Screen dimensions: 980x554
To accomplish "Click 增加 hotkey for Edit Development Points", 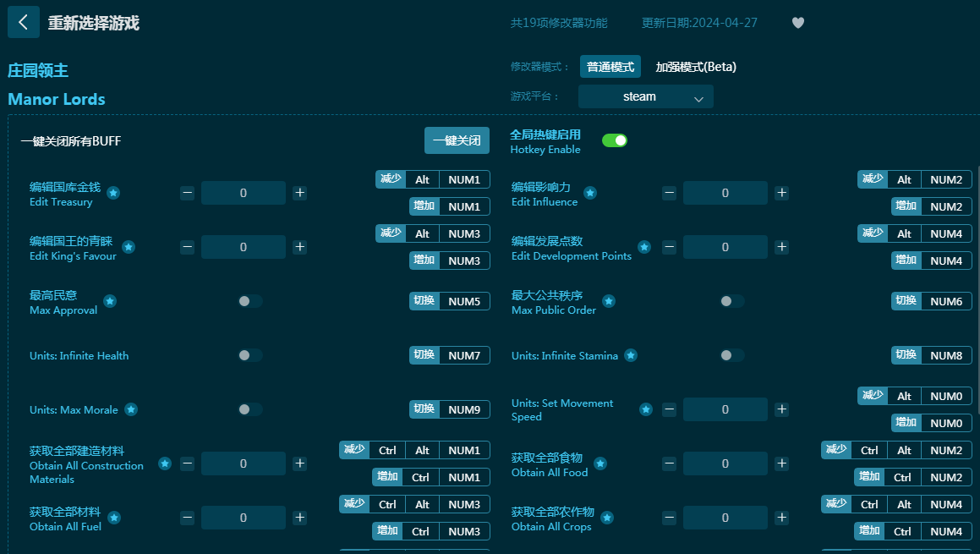I will (906, 261).
